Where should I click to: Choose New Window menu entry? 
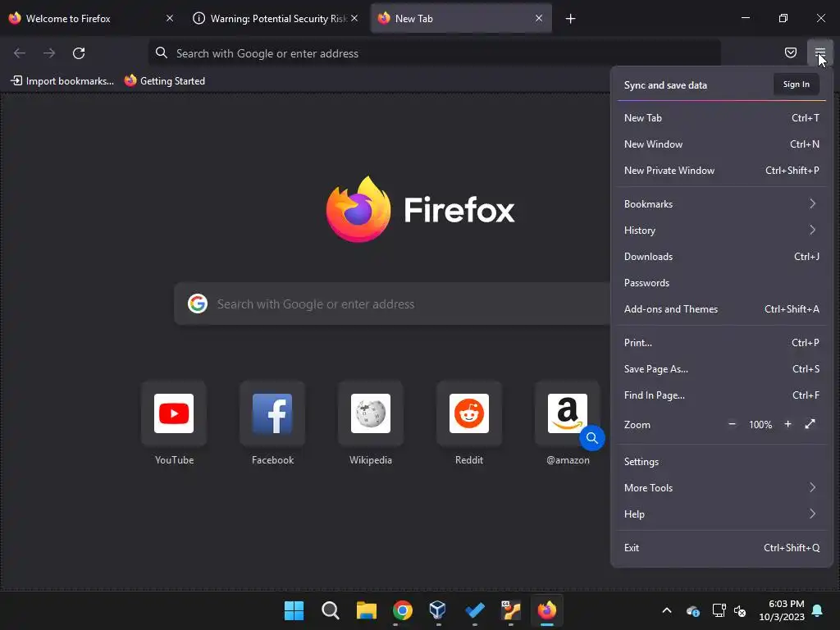[x=721, y=144]
